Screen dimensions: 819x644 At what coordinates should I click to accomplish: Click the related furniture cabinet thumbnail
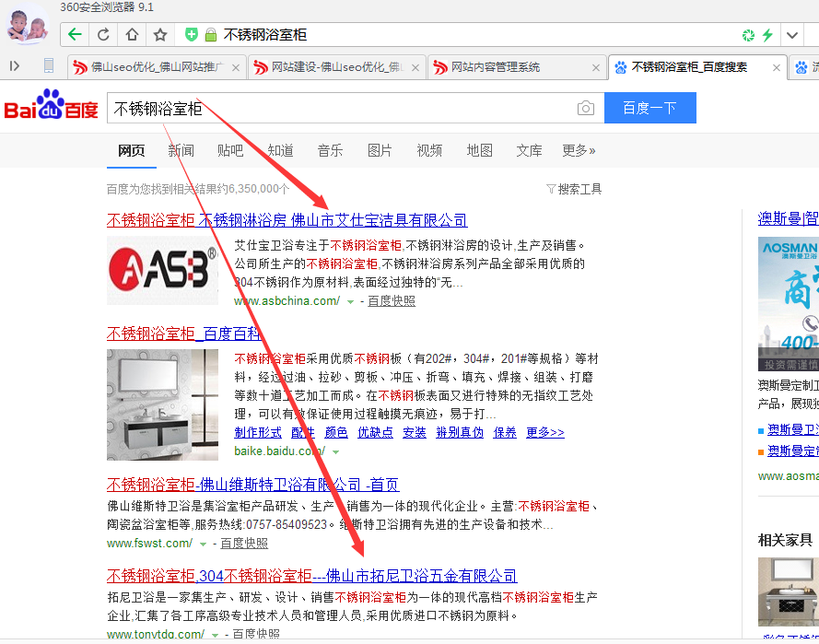pos(789,591)
